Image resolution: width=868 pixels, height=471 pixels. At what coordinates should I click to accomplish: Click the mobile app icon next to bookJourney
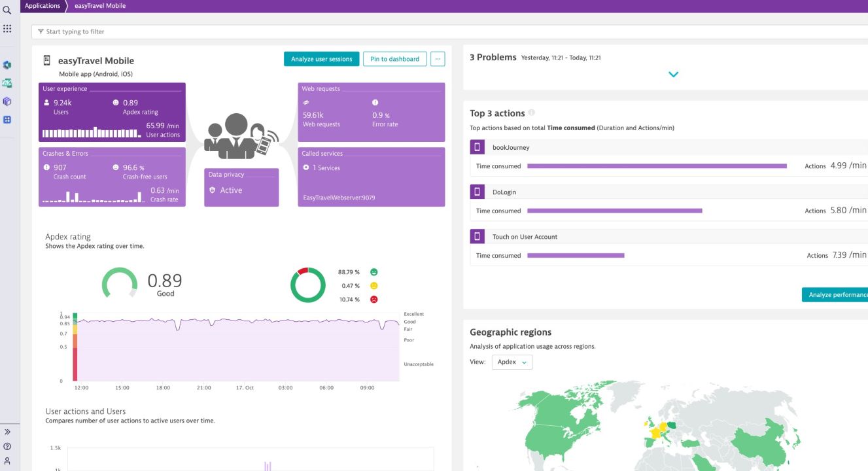[x=476, y=147]
